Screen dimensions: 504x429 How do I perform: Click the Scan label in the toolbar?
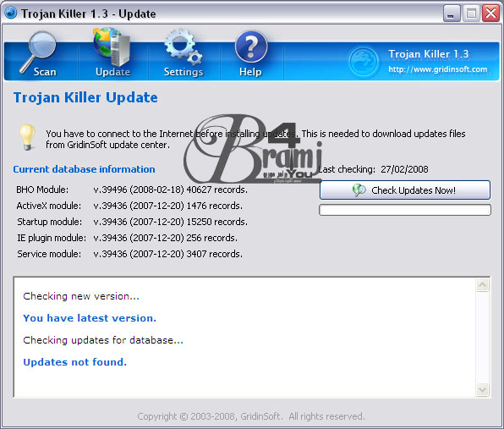pyautogui.click(x=45, y=71)
